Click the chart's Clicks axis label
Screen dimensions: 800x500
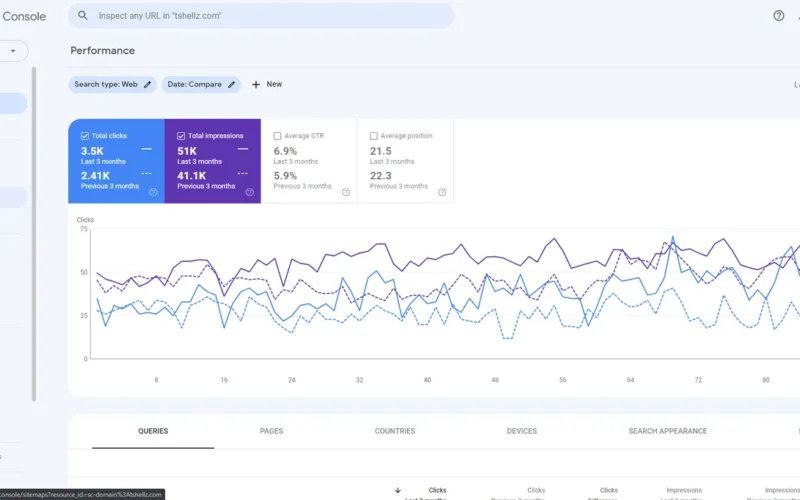click(85, 220)
